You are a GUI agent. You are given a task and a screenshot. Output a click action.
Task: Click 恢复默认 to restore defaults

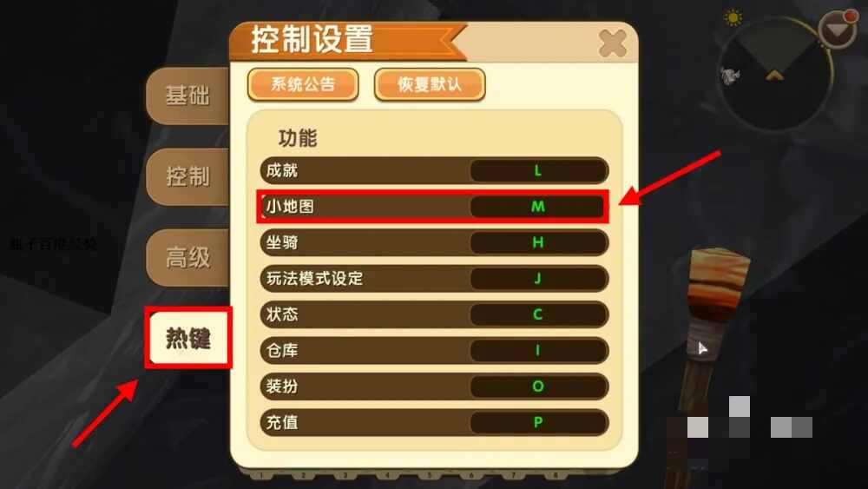click(x=430, y=85)
